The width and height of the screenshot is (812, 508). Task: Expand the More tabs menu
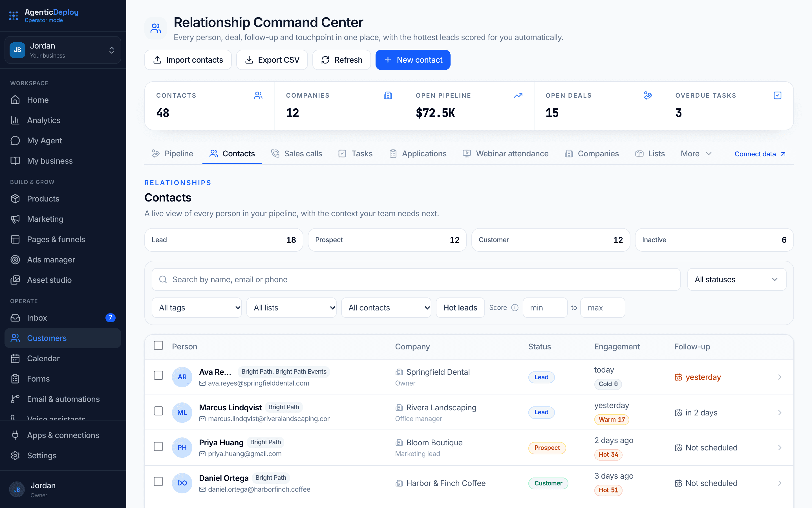pos(696,154)
